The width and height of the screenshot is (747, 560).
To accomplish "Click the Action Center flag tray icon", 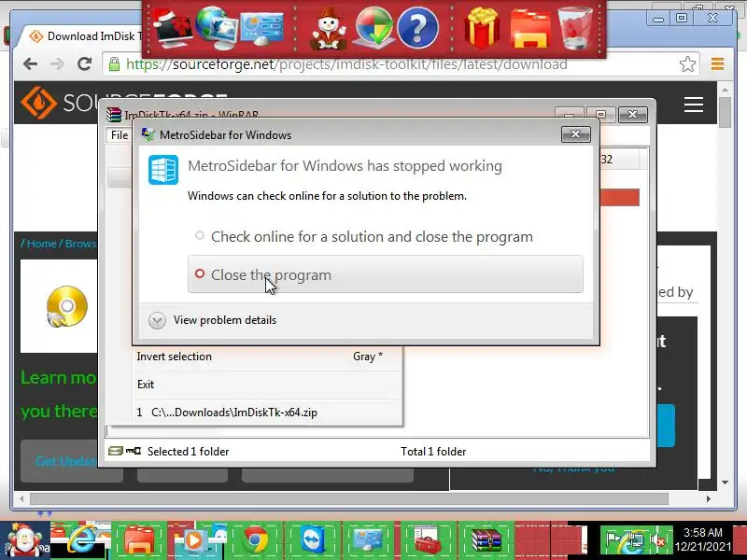I will click(613, 539).
